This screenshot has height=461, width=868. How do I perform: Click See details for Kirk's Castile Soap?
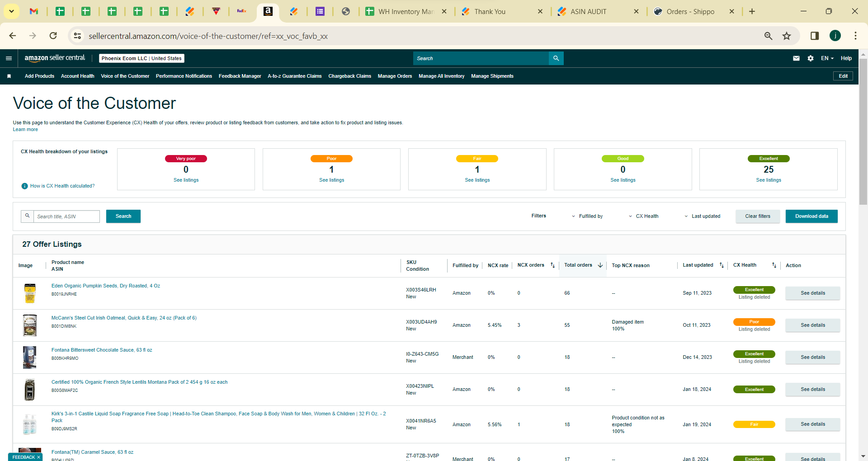tap(813, 424)
